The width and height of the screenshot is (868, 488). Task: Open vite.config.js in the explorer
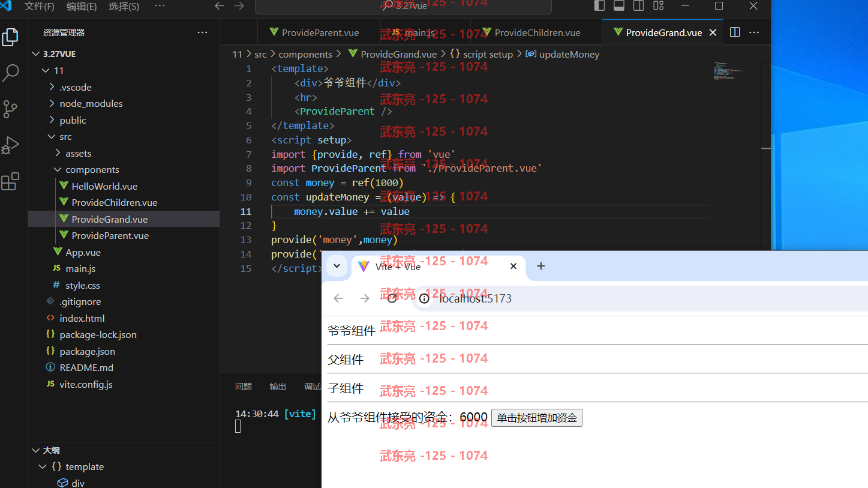click(124, 384)
